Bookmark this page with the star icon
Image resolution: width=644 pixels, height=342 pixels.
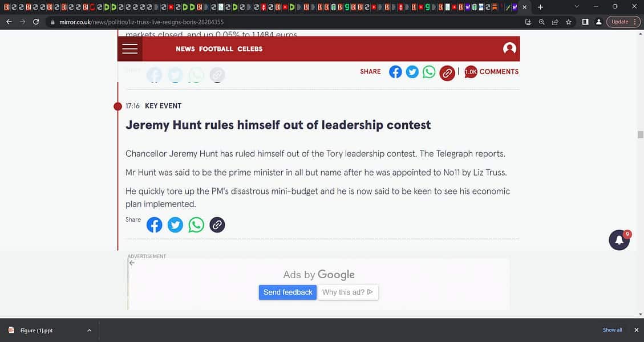569,22
